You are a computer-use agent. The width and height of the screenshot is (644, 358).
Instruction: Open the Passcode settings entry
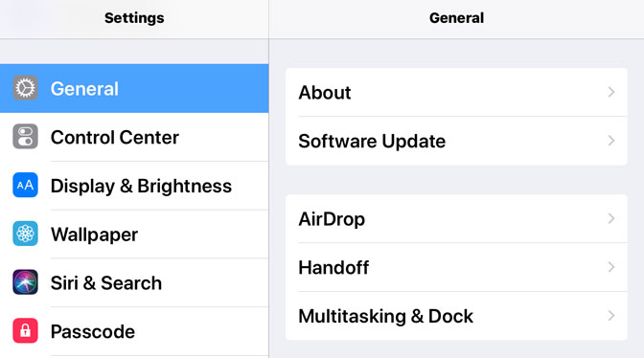pyautogui.click(x=134, y=331)
